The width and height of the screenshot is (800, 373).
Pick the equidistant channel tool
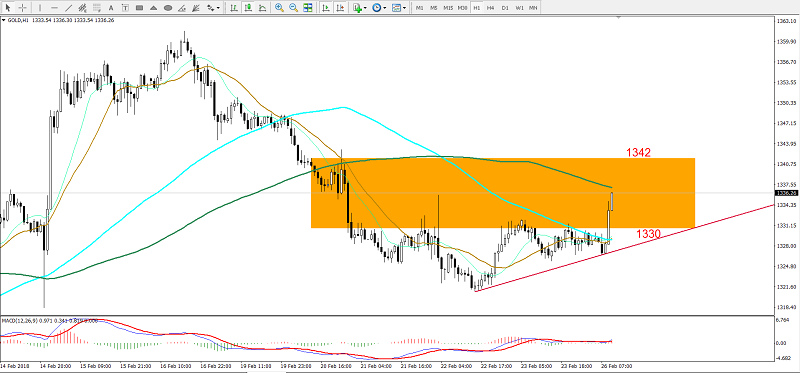coord(82,8)
